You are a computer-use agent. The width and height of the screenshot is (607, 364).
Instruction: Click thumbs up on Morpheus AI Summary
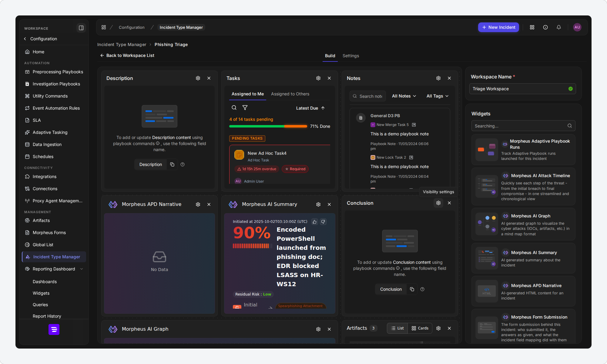[x=315, y=222]
